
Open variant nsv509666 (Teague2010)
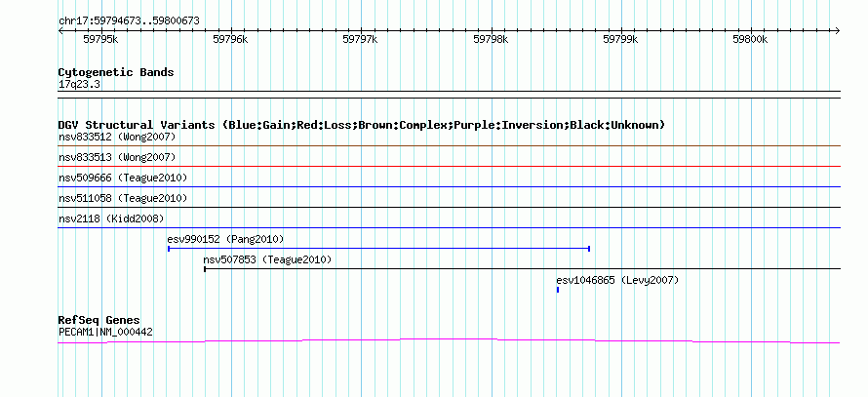123,178
